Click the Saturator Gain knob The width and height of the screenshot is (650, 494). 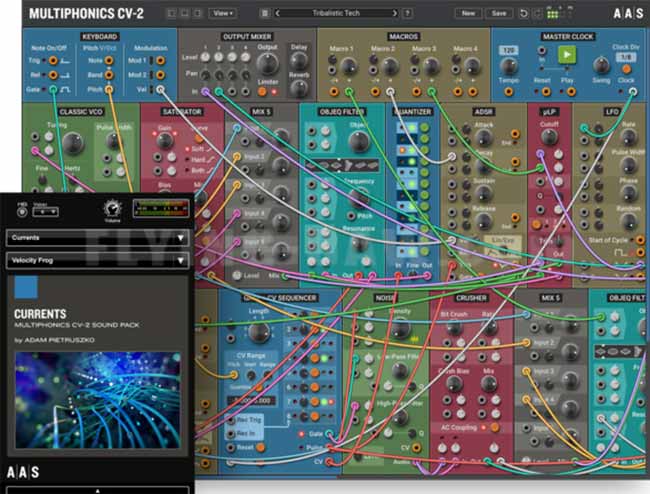tap(165, 140)
